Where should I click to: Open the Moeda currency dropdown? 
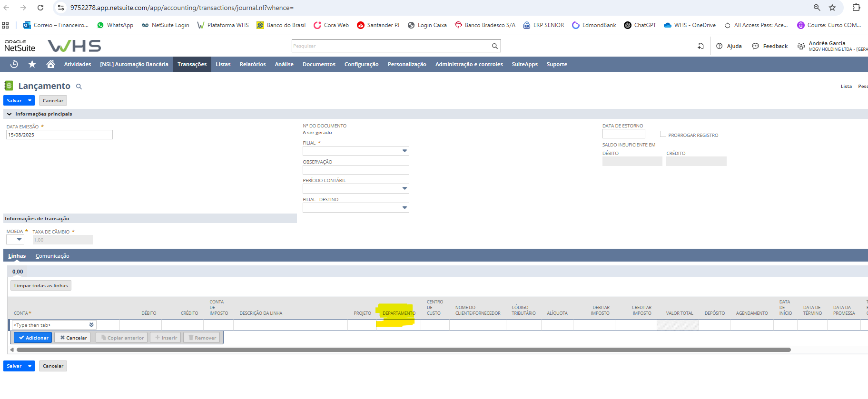(x=15, y=240)
